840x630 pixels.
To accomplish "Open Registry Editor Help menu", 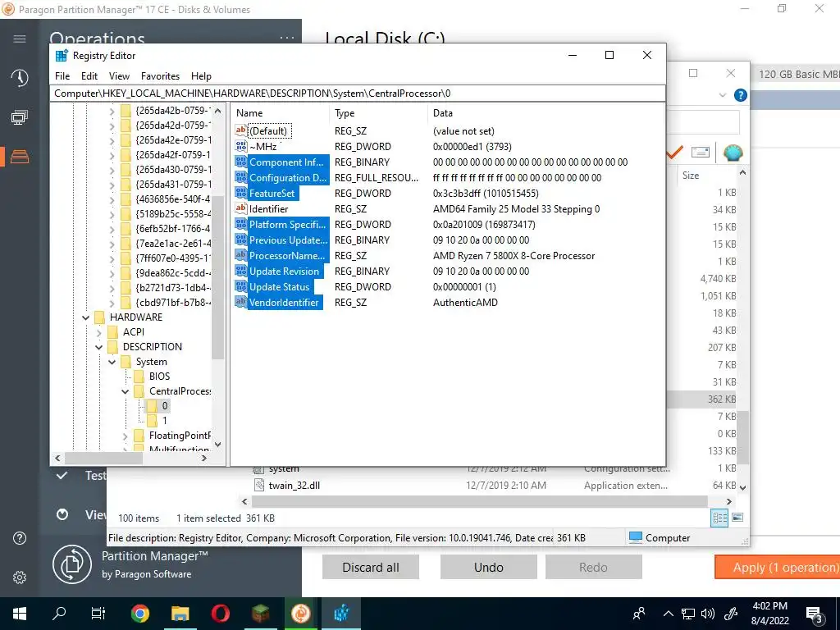I will pos(201,76).
